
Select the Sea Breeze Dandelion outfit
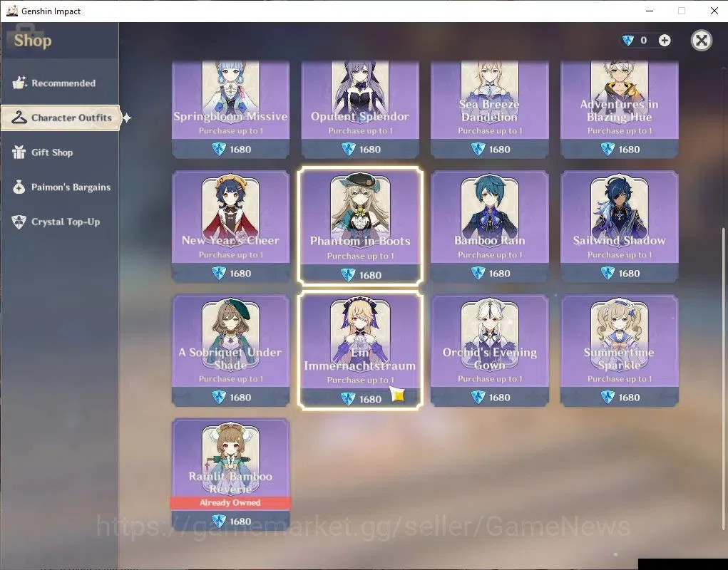coord(490,110)
